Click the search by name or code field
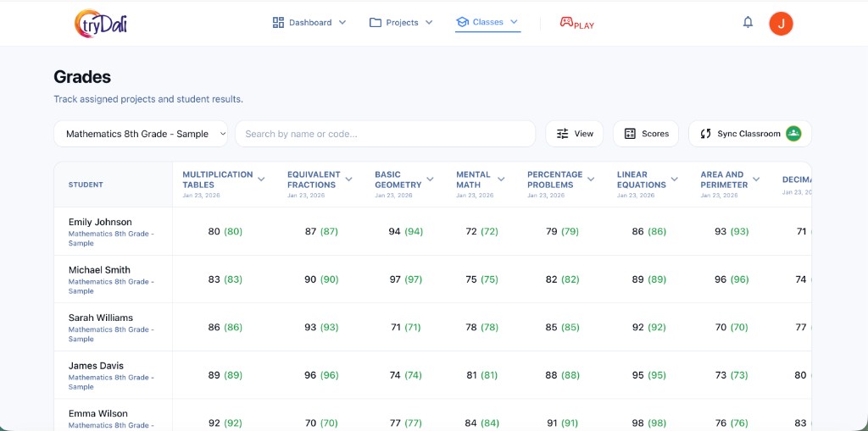868x431 pixels. [x=385, y=134]
